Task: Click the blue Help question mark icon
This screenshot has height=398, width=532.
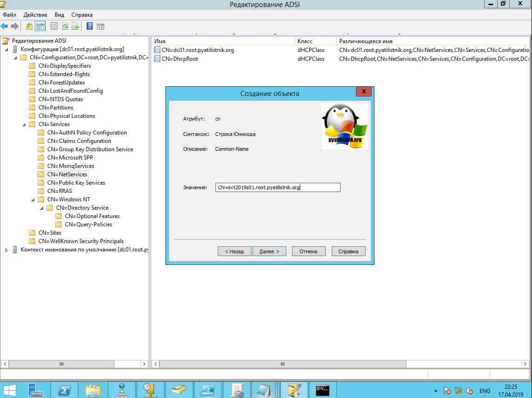Action: click(x=89, y=26)
